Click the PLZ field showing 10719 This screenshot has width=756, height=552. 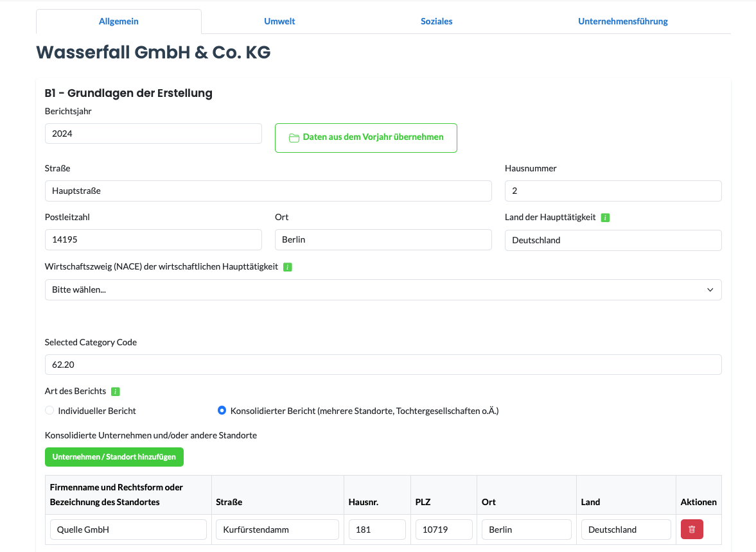(x=444, y=530)
